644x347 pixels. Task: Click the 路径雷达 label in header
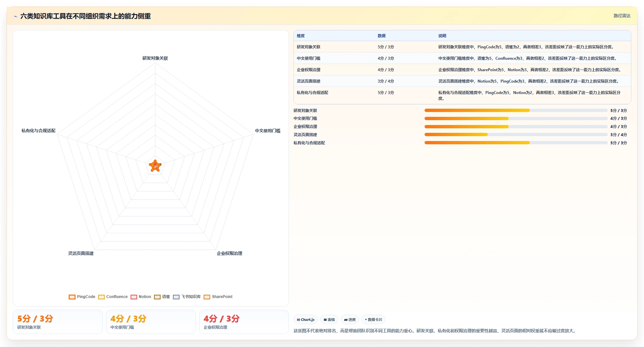point(622,16)
